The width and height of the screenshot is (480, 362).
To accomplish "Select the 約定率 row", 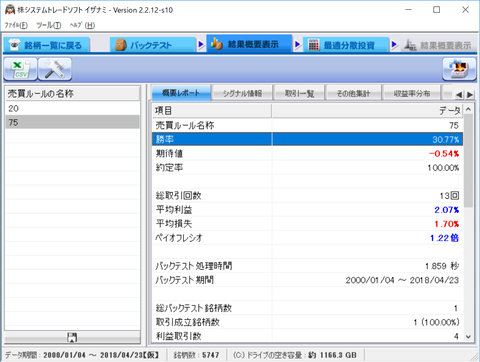I will (x=308, y=167).
